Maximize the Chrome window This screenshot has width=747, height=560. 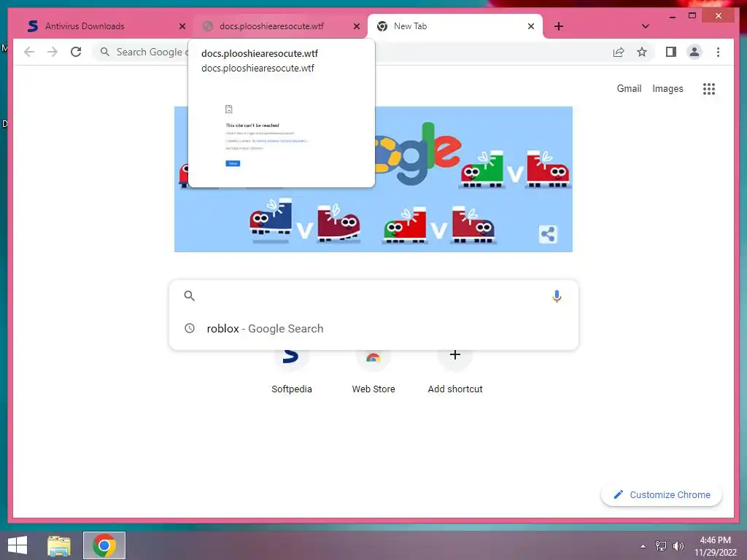pos(692,16)
